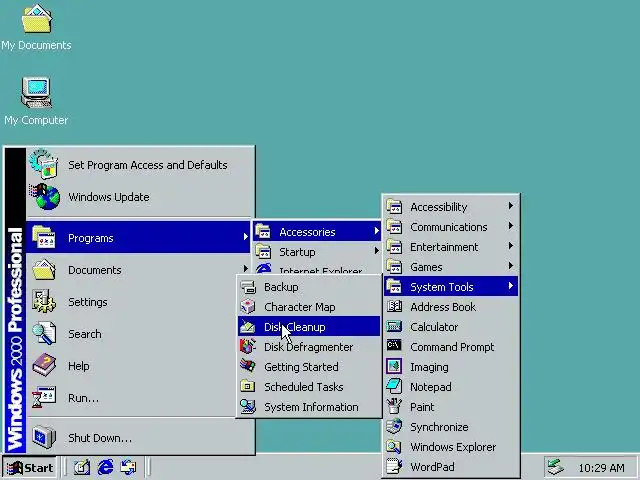Screen dimensions: 640x480
Task: Click the Windows Explorer label
Action: coord(453,447)
